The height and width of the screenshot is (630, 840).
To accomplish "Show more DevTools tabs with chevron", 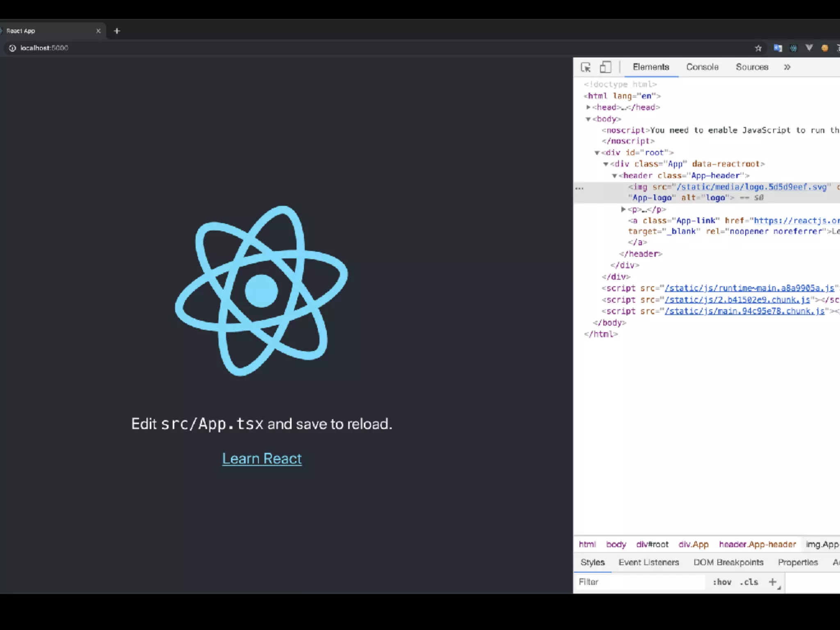I will [x=787, y=67].
